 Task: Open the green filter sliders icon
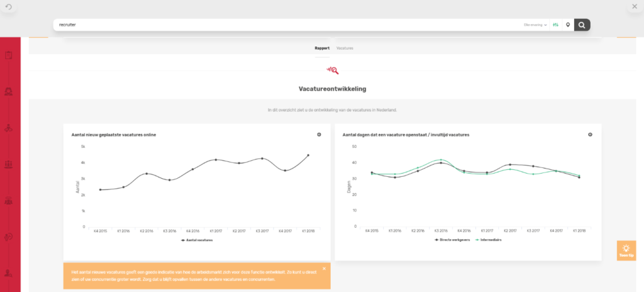[x=556, y=25]
